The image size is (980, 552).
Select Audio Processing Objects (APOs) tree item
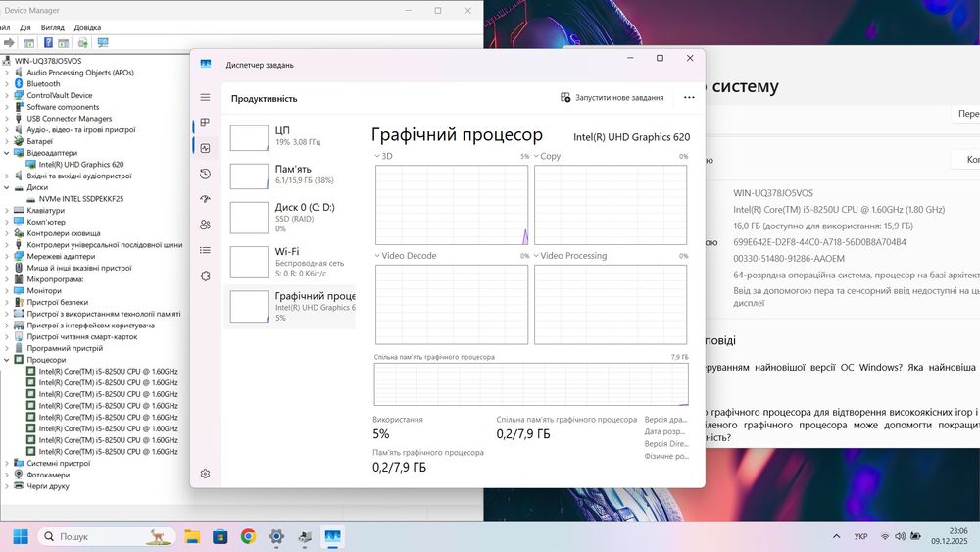pos(80,73)
